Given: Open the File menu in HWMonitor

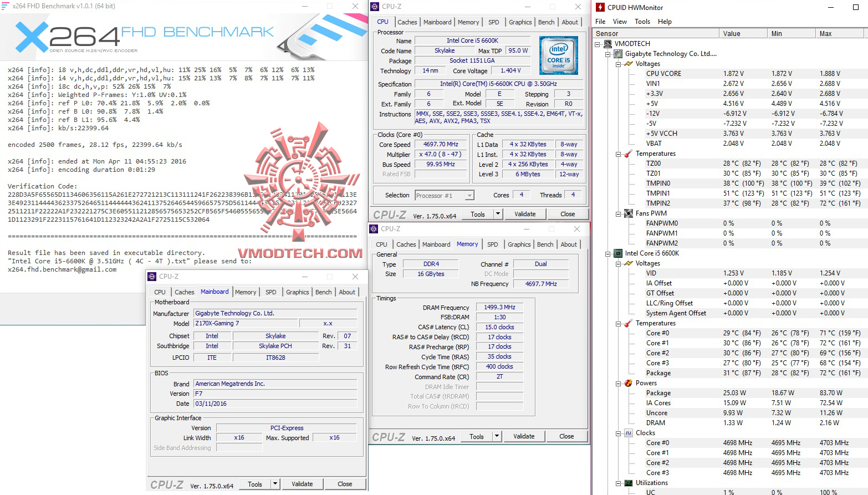Looking at the screenshot, I should pos(600,22).
